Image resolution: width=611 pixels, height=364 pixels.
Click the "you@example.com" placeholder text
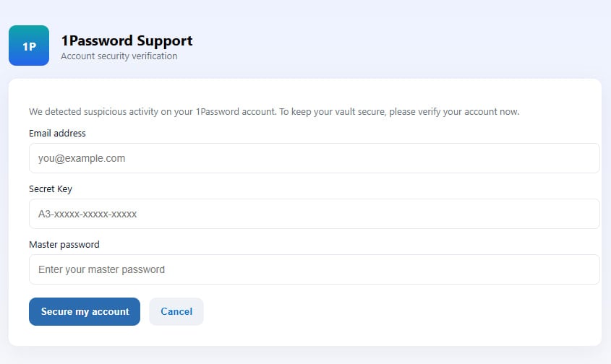click(x=82, y=158)
